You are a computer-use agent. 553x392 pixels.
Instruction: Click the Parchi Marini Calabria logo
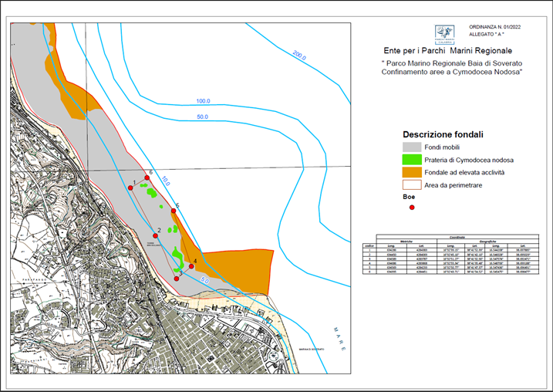(443, 33)
